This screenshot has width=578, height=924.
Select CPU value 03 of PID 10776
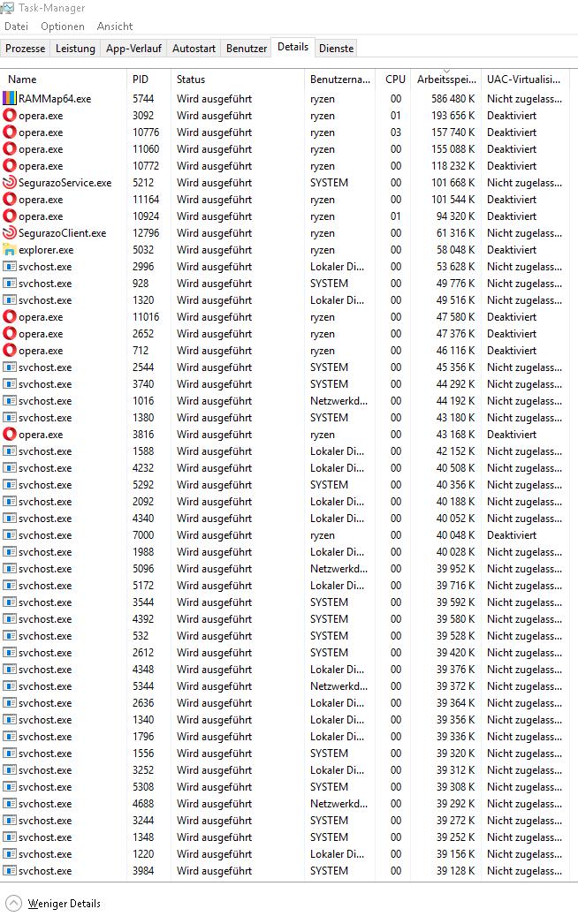point(396,132)
